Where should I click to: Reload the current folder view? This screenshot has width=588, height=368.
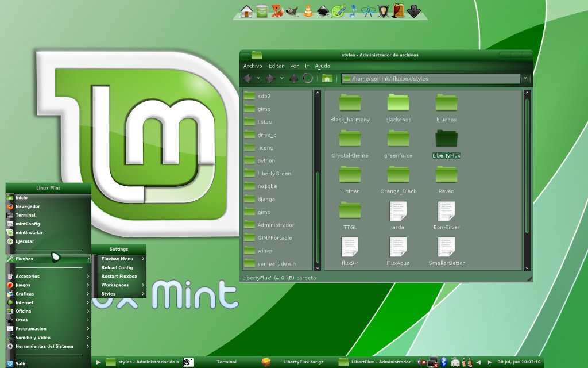(308, 78)
